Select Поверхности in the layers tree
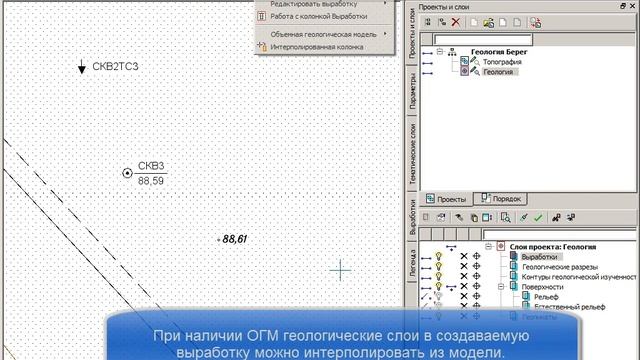640x360 pixels. (542, 287)
